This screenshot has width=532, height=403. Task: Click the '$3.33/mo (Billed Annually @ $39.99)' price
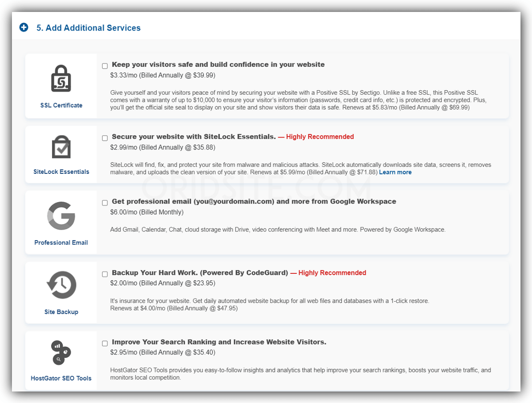point(163,75)
